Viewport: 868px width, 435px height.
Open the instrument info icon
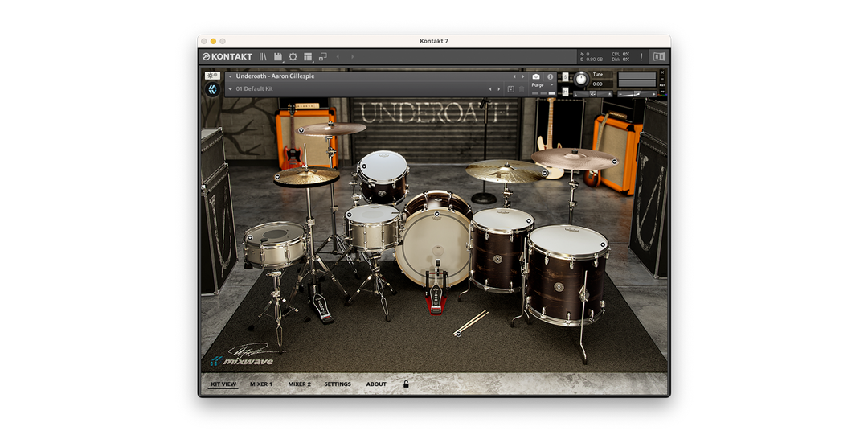pos(551,76)
